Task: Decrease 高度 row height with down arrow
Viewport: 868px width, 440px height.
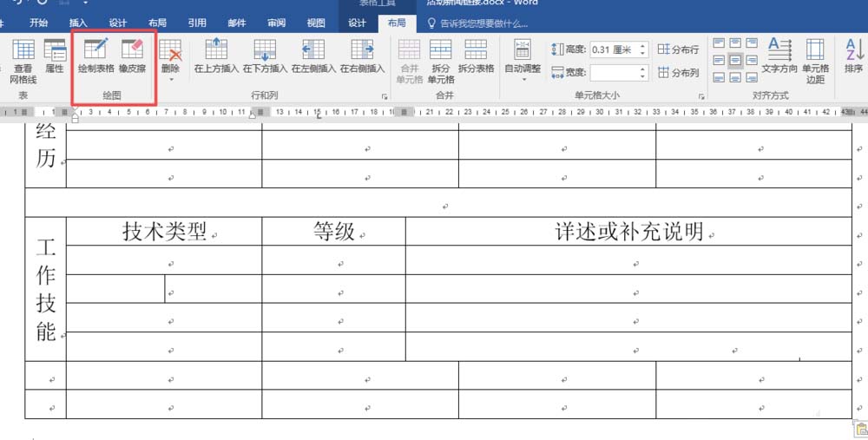Action: point(642,54)
